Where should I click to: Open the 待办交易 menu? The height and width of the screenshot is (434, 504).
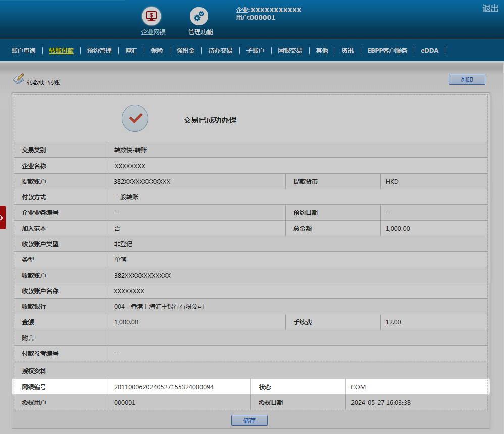coord(220,51)
